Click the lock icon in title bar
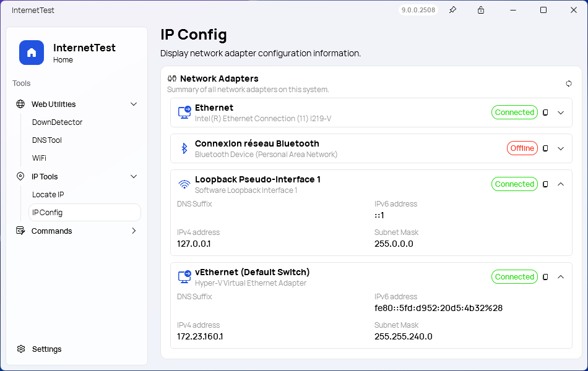The image size is (588, 371). pyautogui.click(x=481, y=10)
